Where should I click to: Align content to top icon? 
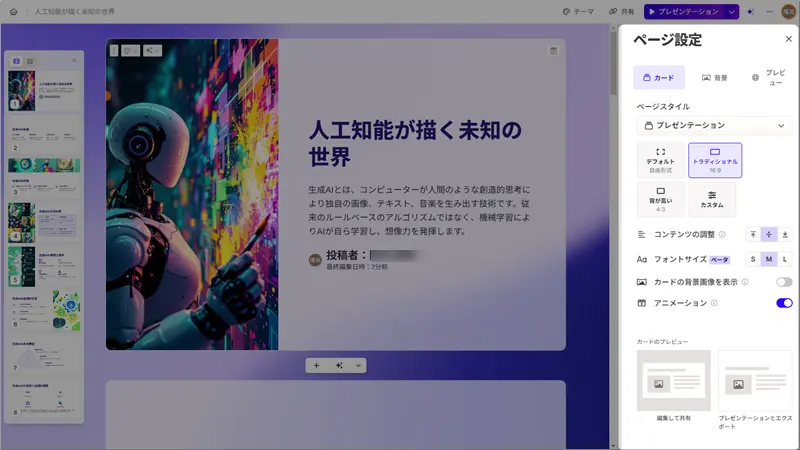753,234
